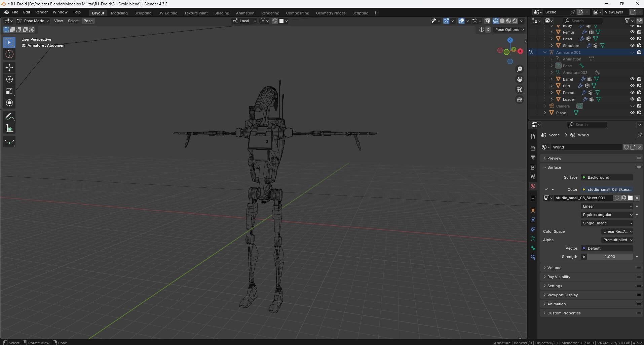Switch to rendered viewport shading

pos(515,21)
